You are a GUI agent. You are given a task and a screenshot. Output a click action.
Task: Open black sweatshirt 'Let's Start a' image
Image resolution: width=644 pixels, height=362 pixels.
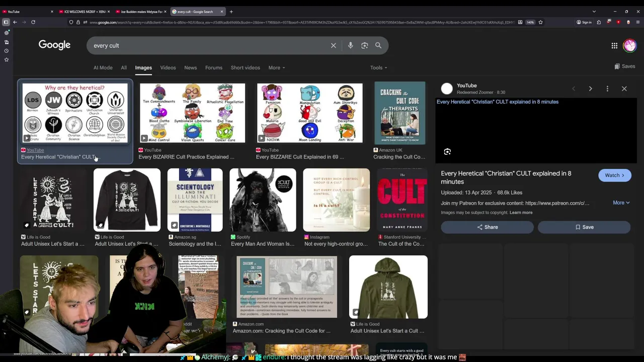coord(127,200)
